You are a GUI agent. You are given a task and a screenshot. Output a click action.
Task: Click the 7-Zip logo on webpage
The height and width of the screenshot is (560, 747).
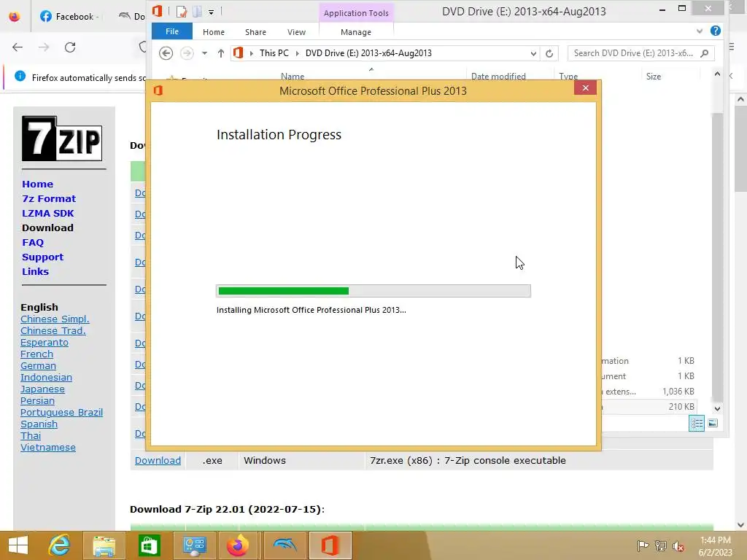pyautogui.click(x=62, y=139)
